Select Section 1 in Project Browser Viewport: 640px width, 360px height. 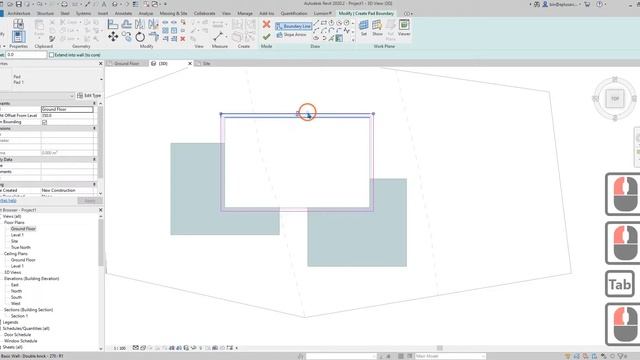click(19, 316)
